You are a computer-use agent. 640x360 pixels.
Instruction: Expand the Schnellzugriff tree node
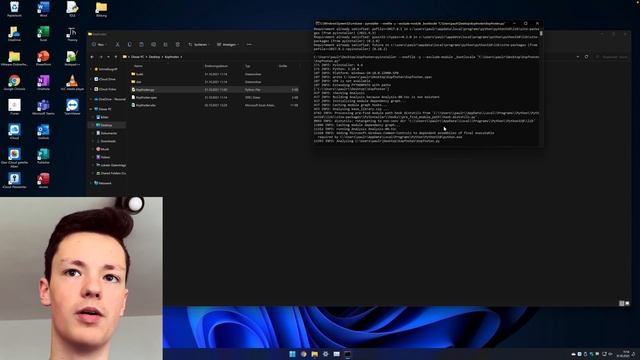[x=91, y=69]
